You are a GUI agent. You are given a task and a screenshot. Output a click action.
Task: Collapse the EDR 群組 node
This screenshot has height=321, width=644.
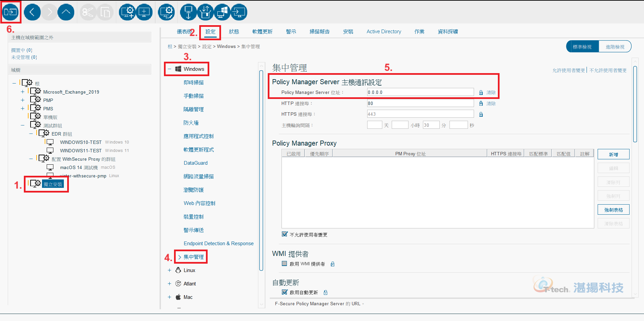(x=31, y=133)
